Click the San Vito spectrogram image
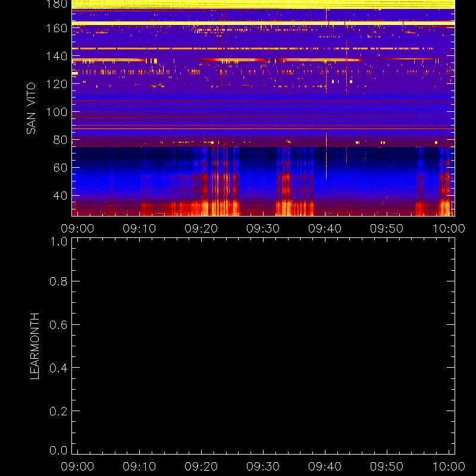Screen dimensions: 476x476 (263, 108)
